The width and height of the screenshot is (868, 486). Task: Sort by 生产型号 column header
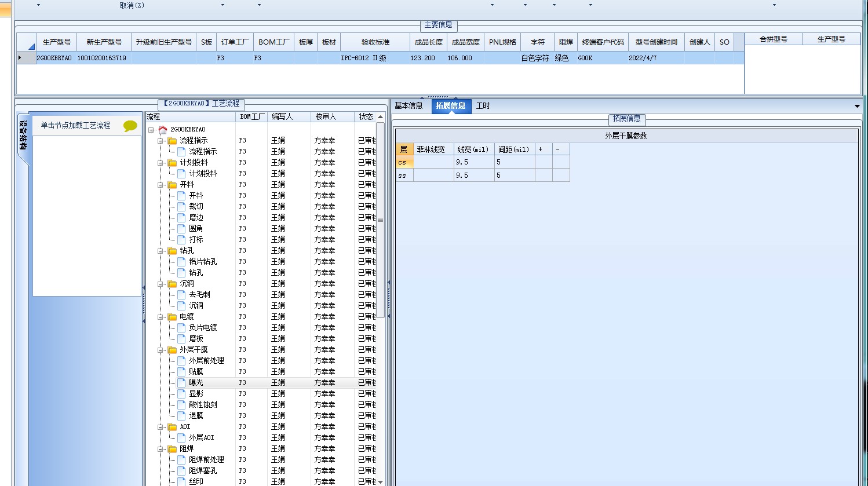click(x=56, y=42)
